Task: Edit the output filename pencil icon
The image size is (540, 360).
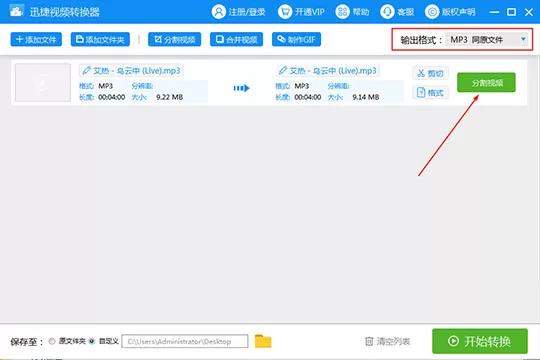Action: click(x=283, y=70)
